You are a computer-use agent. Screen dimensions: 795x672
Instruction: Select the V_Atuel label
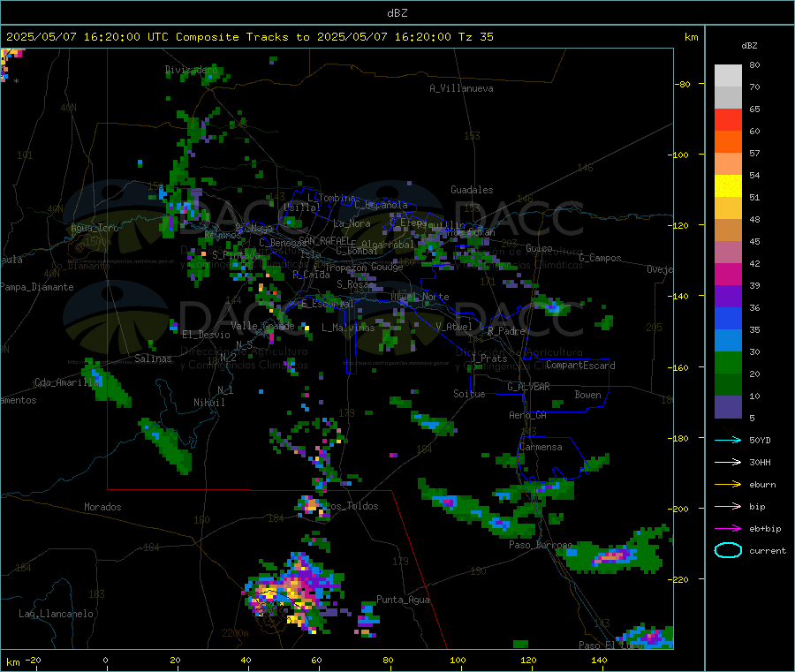point(454,327)
